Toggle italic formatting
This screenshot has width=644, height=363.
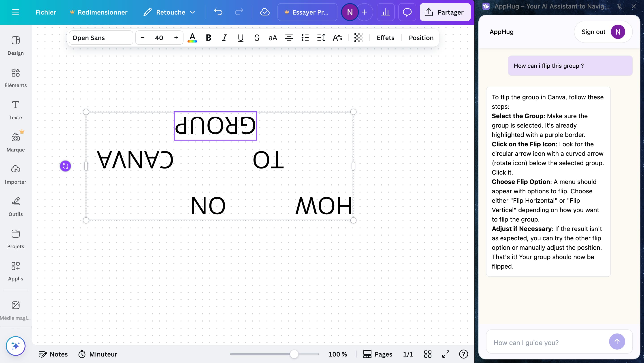coord(224,38)
